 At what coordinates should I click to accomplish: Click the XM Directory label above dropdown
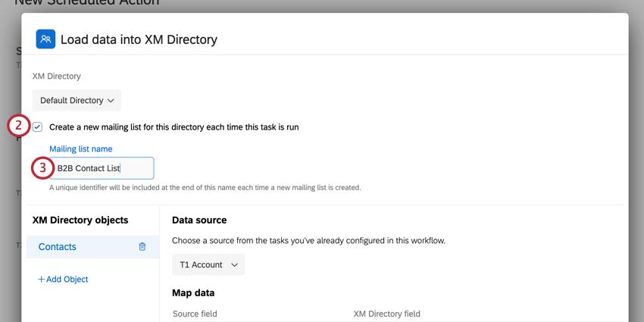tap(57, 77)
